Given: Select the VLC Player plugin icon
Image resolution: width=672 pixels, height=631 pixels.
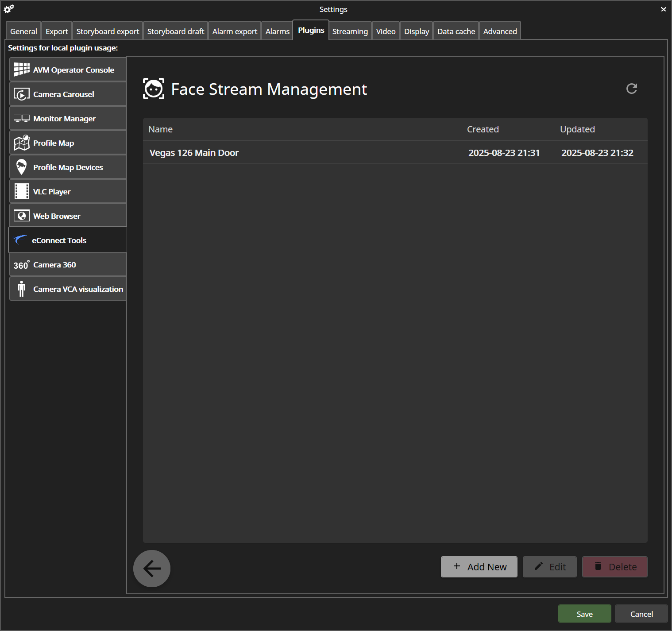Looking at the screenshot, I should coord(21,191).
